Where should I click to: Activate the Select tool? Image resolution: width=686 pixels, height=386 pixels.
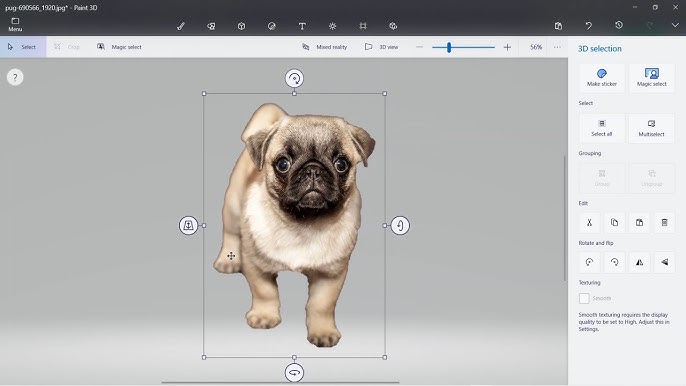pos(23,47)
